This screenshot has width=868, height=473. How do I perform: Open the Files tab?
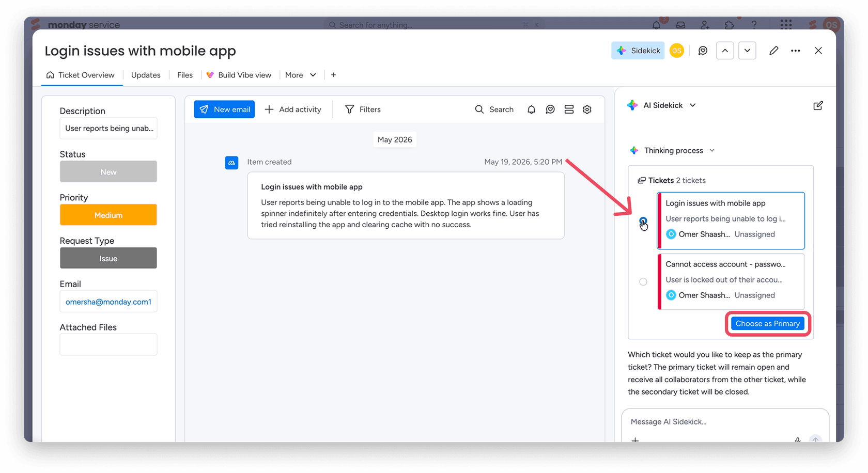[x=185, y=75]
